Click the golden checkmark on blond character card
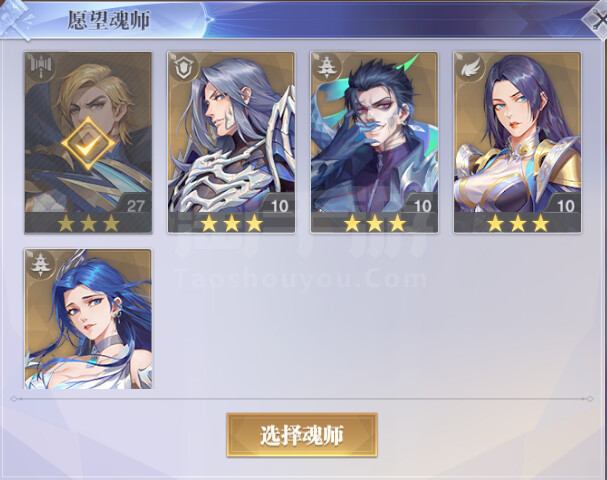Screen dimensions: 607x480 coord(88,144)
